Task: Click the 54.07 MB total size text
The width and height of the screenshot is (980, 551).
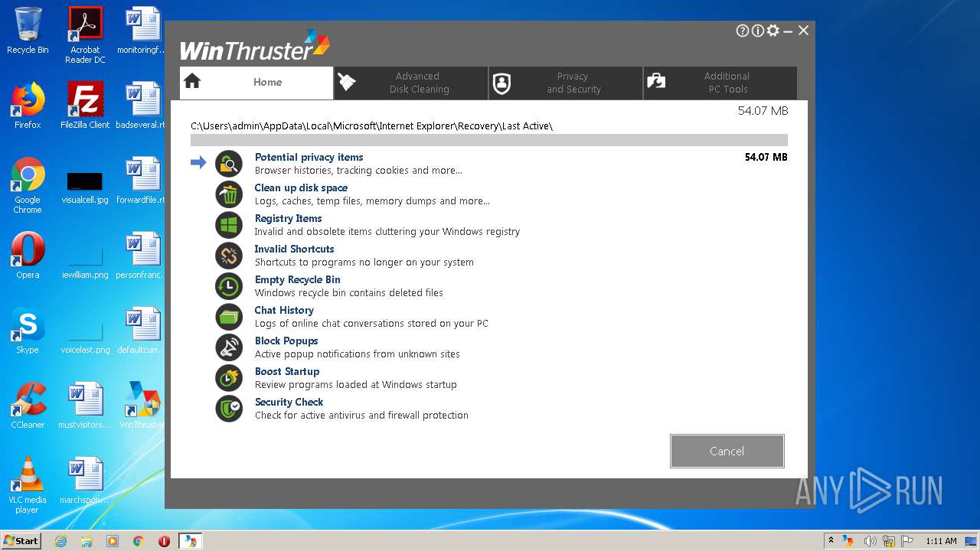Action: [x=763, y=111]
